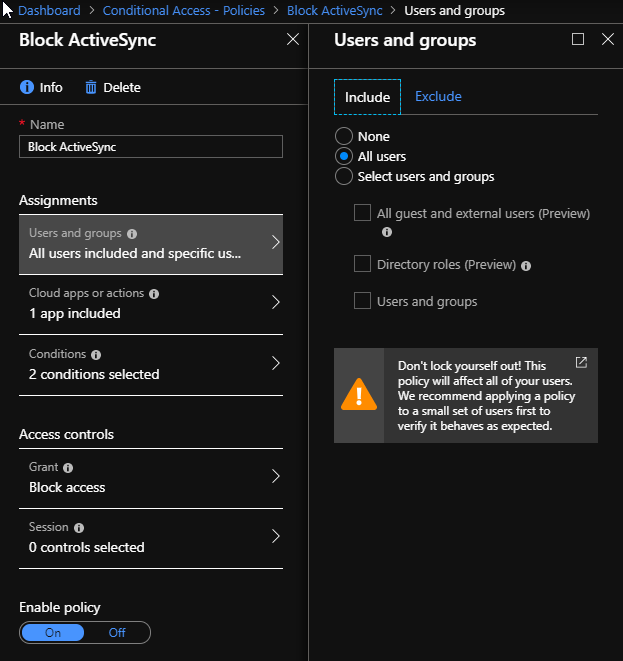Choose Select users and groups radio option
The height and width of the screenshot is (661, 623).
[344, 176]
